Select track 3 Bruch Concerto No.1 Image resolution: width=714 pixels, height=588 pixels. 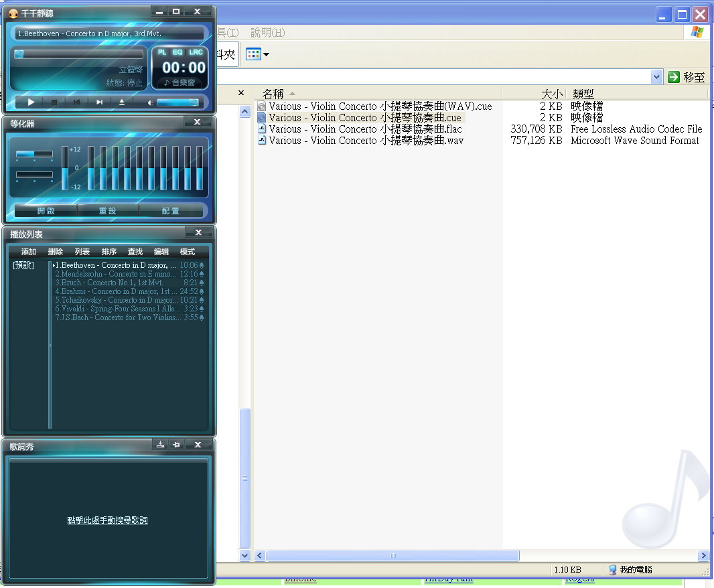pos(129,283)
